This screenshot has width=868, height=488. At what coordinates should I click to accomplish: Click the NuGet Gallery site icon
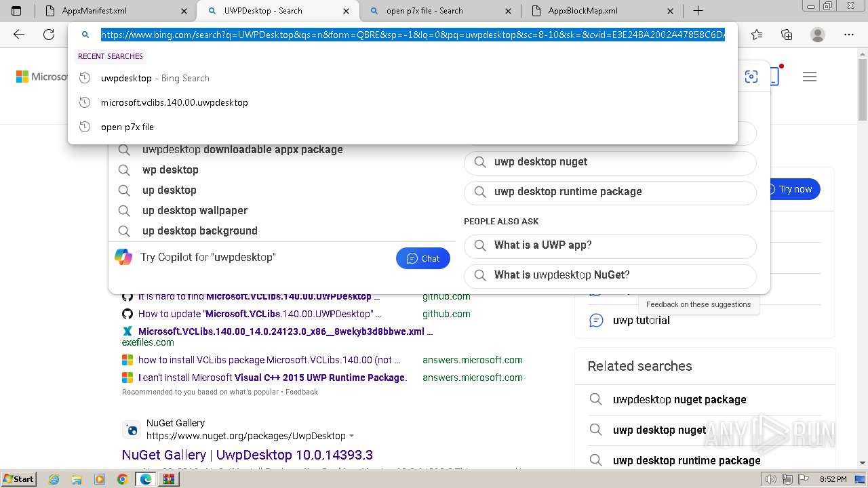[x=132, y=430]
